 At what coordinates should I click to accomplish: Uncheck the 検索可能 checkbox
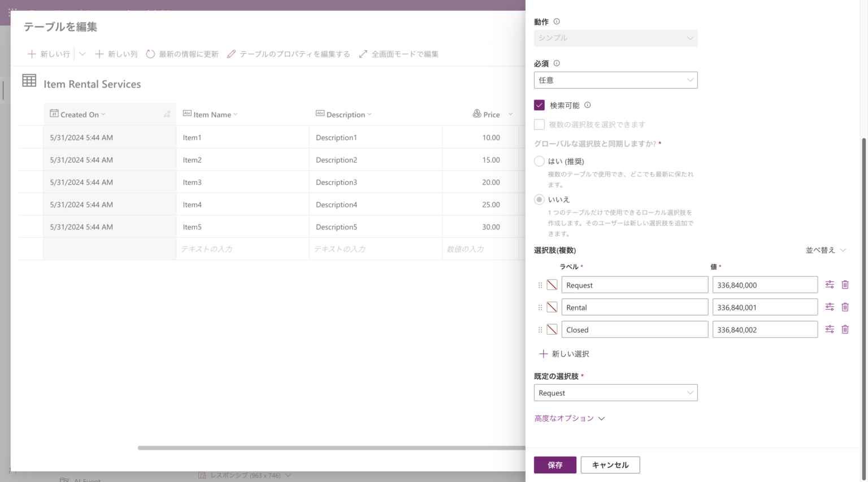[x=539, y=105]
